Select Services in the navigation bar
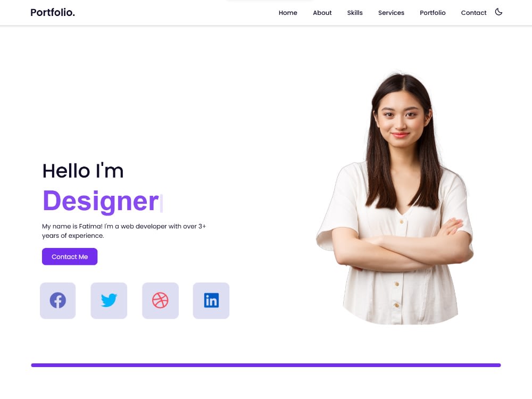The image size is (532, 399). coord(391,13)
